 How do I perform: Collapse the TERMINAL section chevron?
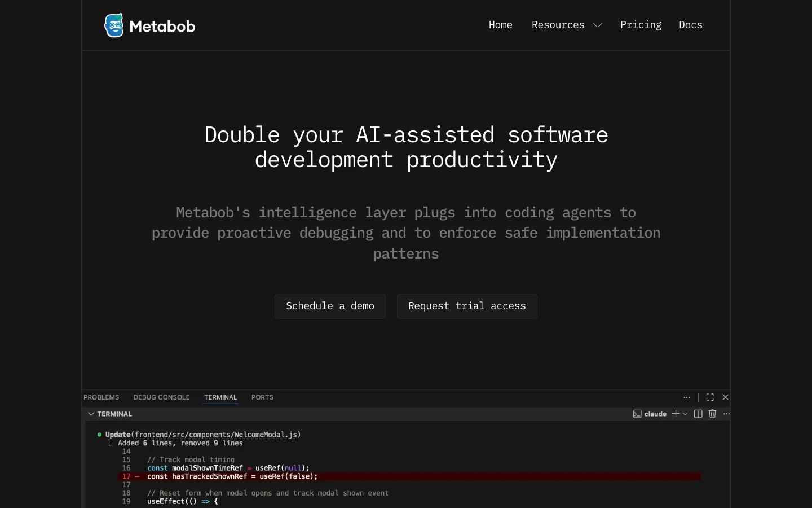click(91, 414)
